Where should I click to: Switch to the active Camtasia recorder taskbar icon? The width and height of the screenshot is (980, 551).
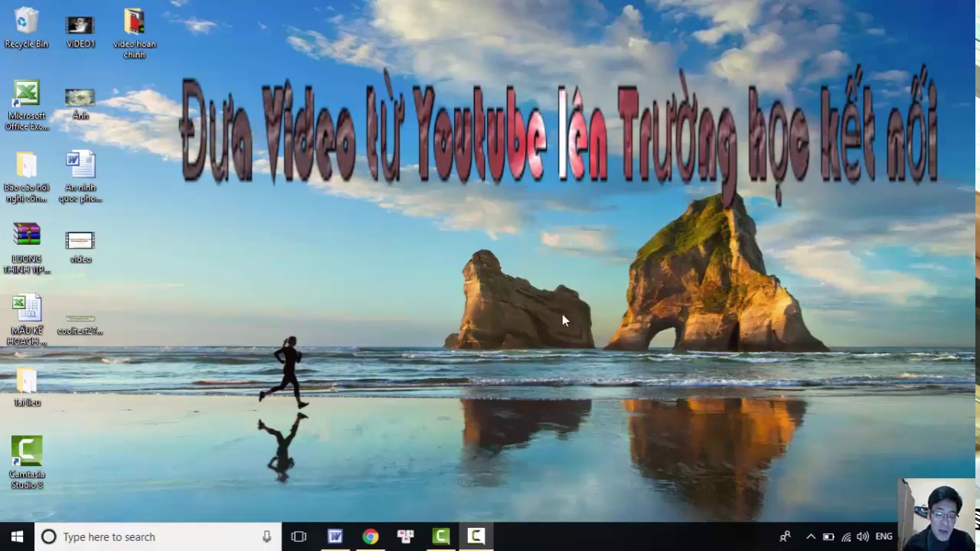(475, 536)
